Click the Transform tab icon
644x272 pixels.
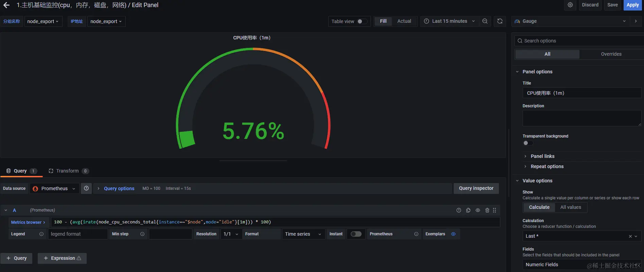click(51, 171)
